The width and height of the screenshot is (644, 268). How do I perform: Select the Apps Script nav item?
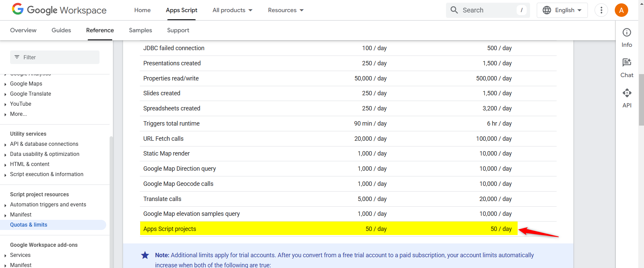click(x=182, y=10)
